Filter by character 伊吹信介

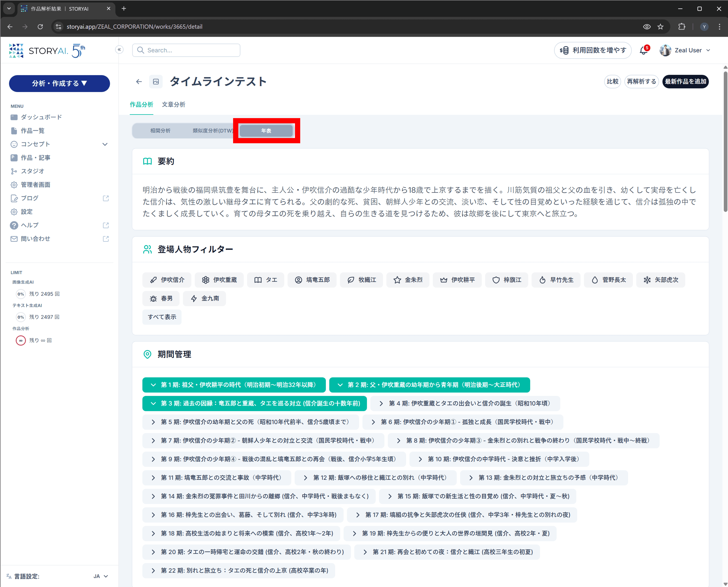(167, 280)
